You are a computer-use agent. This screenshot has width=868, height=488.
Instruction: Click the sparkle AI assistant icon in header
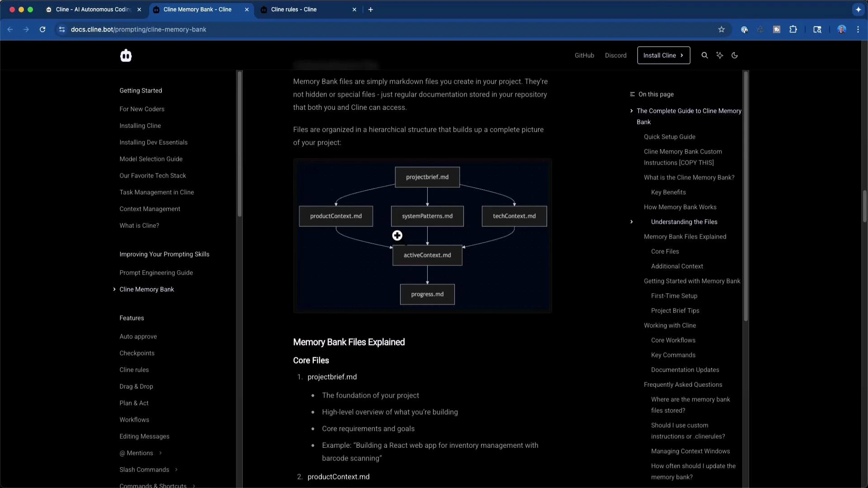click(x=720, y=55)
